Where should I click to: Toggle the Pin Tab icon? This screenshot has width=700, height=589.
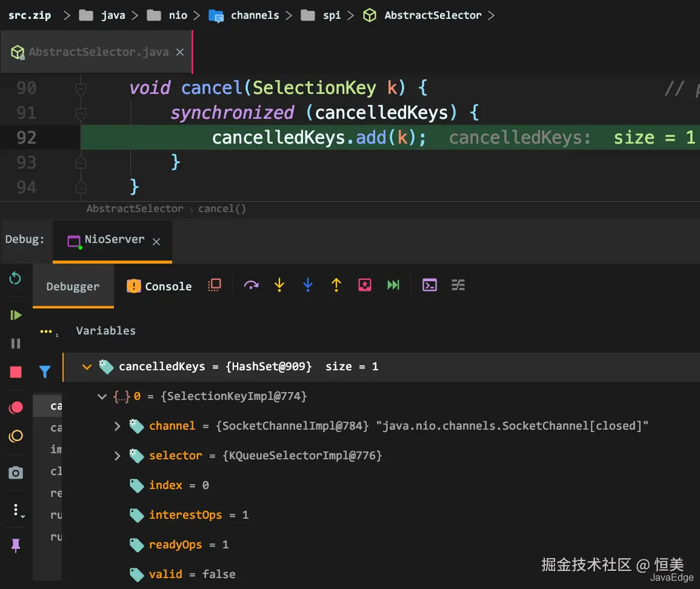click(x=16, y=545)
